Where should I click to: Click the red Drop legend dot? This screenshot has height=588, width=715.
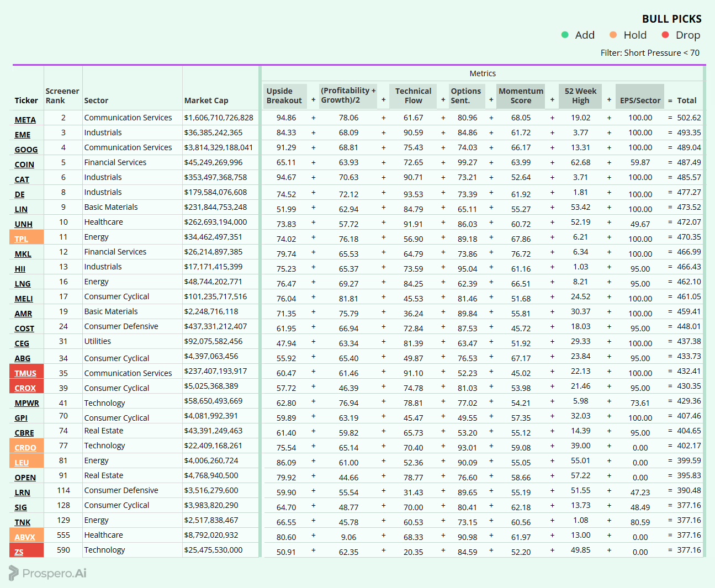click(x=665, y=35)
